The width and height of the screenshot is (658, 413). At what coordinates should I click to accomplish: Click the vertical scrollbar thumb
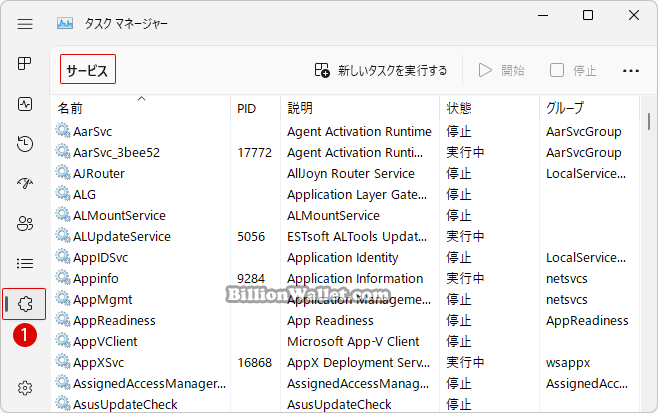click(x=649, y=122)
